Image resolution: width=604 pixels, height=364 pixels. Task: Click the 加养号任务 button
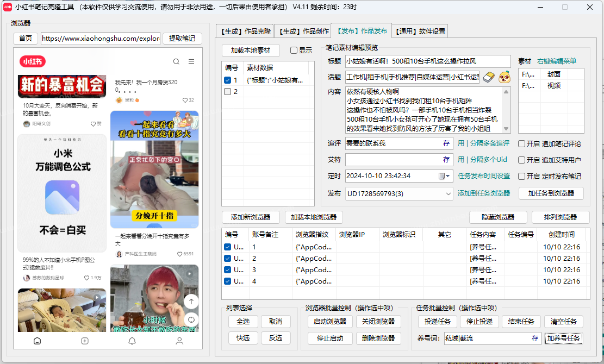(564, 338)
